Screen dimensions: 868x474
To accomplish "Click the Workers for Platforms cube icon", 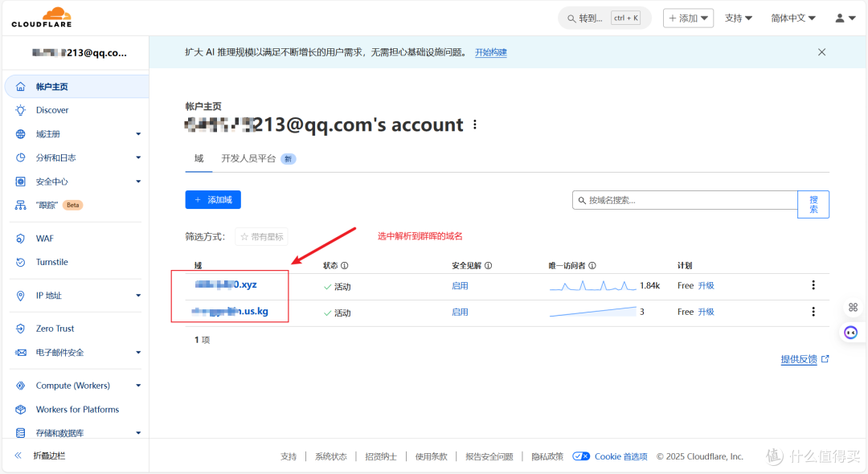I will point(20,409).
